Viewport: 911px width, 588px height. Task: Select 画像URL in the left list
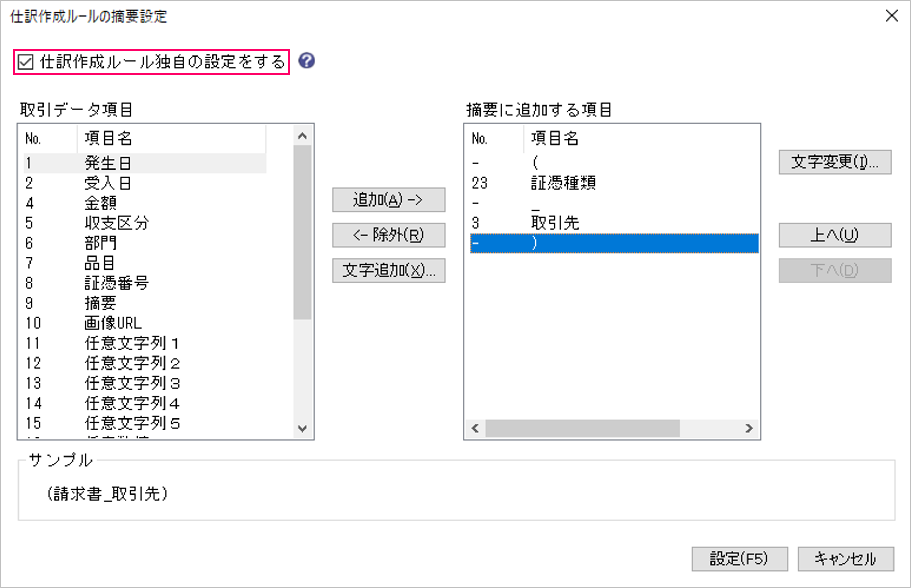click(113, 323)
